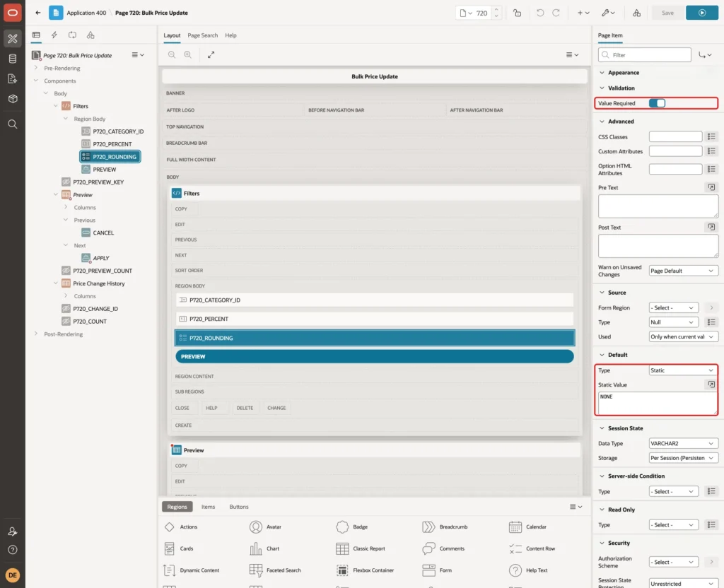This screenshot has height=588, width=724.
Task: Select P720_PREVIEW_COUNT in the tree
Action: click(102, 271)
